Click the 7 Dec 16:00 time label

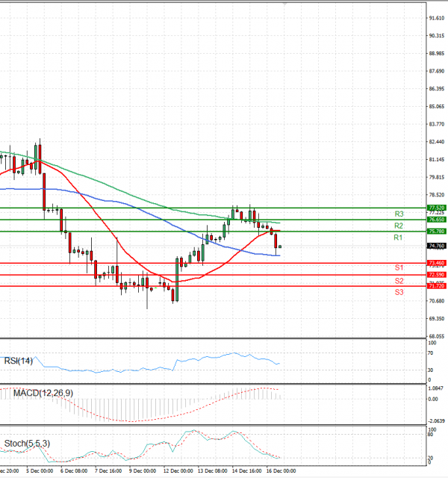[108, 471]
